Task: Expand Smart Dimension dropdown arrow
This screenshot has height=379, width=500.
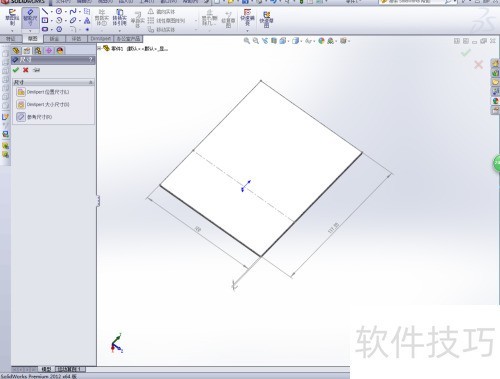Action: coord(30,30)
